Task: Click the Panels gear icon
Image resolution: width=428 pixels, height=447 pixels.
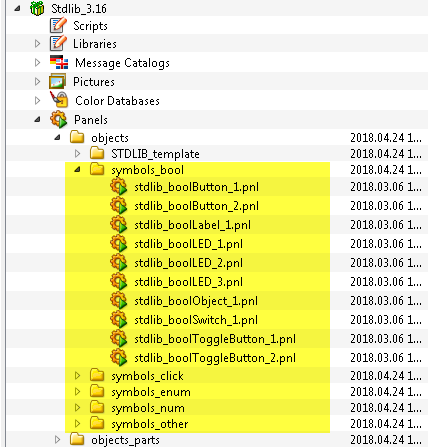Action: point(59,119)
